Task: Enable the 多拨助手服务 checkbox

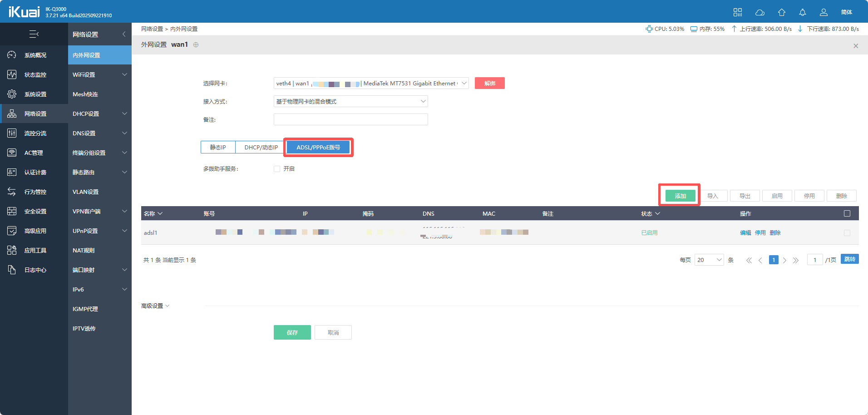Action: click(277, 169)
